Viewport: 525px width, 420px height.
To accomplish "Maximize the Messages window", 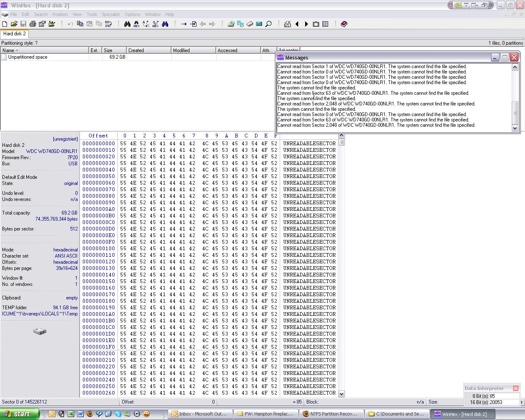I will click(x=504, y=57).
